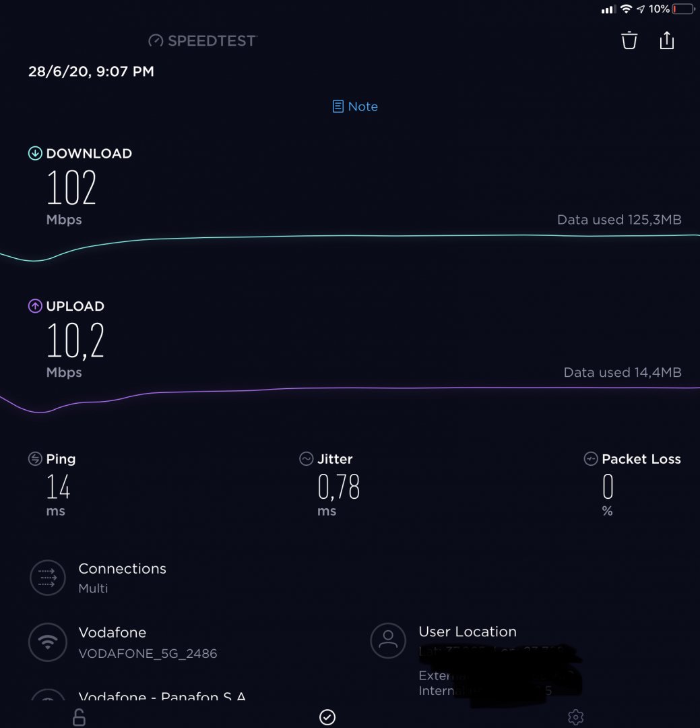700x728 pixels.
Task: Select the Jitter icon
Action: 307,459
